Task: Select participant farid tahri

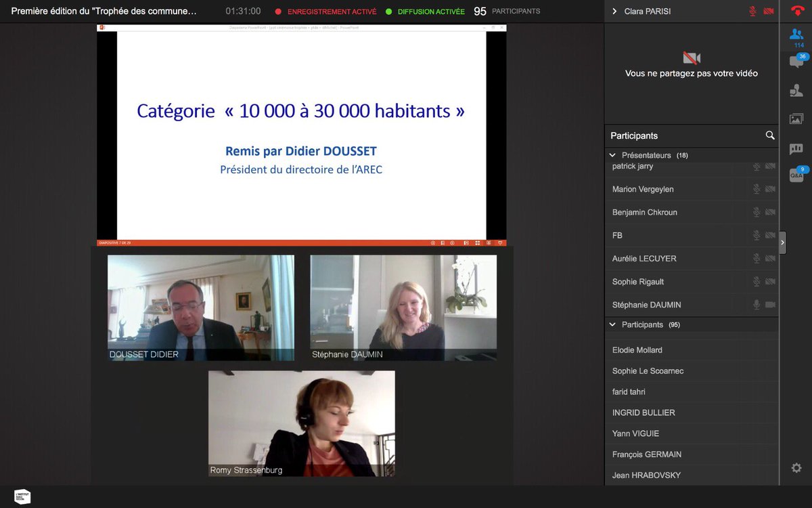Action: click(692, 391)
